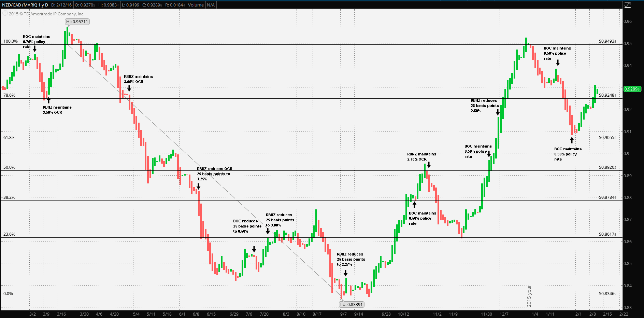The image size is (644, 318).
Task: Click the 3/16 date on the time axis
Action: [x=61, y=314]
